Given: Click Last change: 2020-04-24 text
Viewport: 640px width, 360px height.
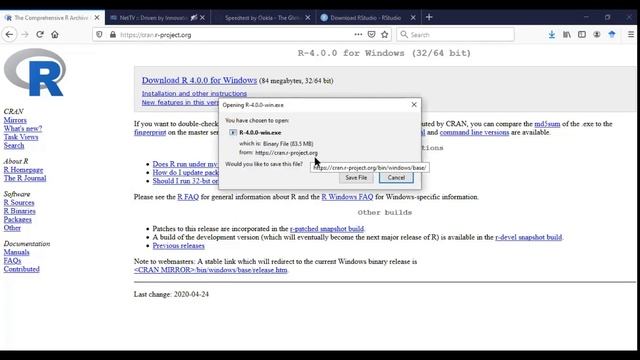Looking at the screenshot, I should (171, 294).
